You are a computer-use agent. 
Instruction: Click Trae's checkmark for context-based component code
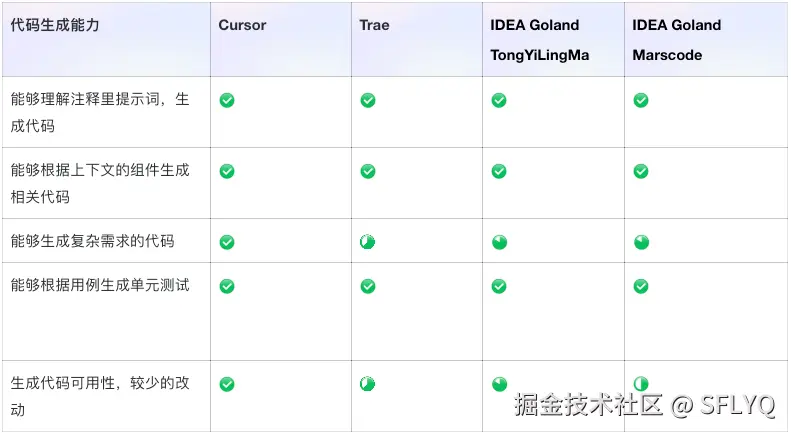pos(368,171)
